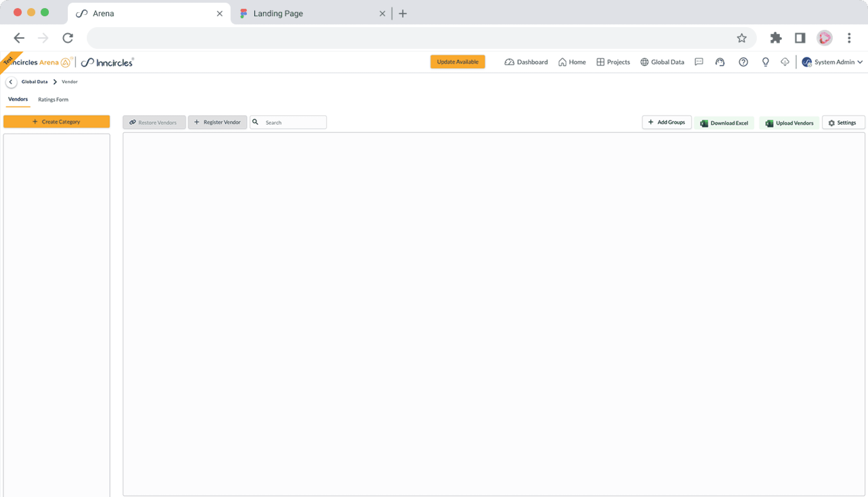This screenshot has height=497, width=868.
Task: Open the support headset icon
Action: point(720,62)
